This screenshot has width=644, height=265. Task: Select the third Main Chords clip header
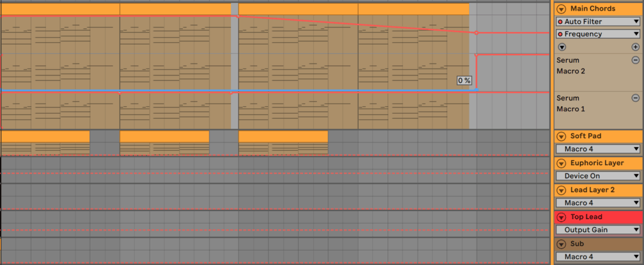click(x=298, y=9)
